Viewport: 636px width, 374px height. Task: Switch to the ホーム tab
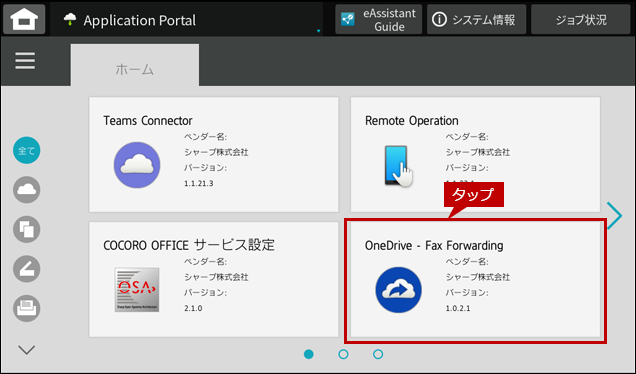135,65
